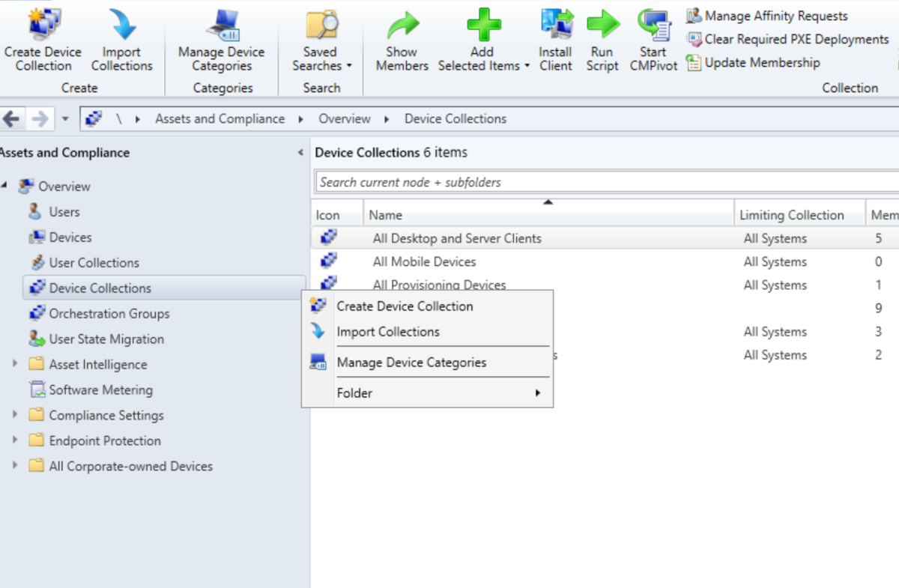
Task: Click Overview breadcrumb segment
Action: [344, 118]
